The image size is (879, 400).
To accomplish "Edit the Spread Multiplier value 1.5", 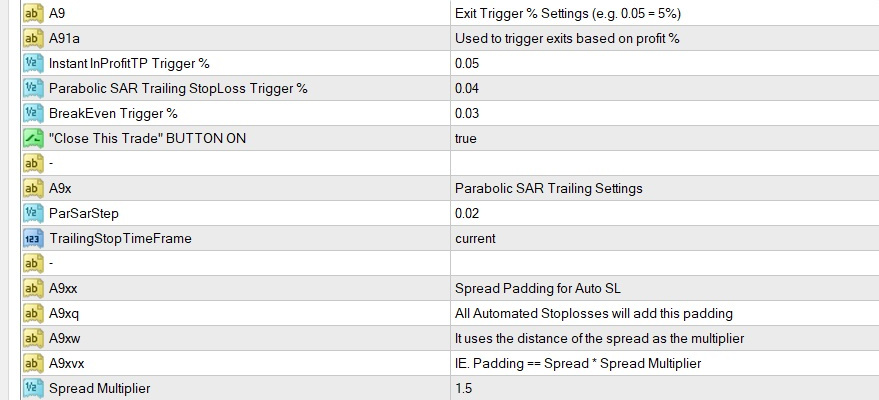I will tap(462, 388).
